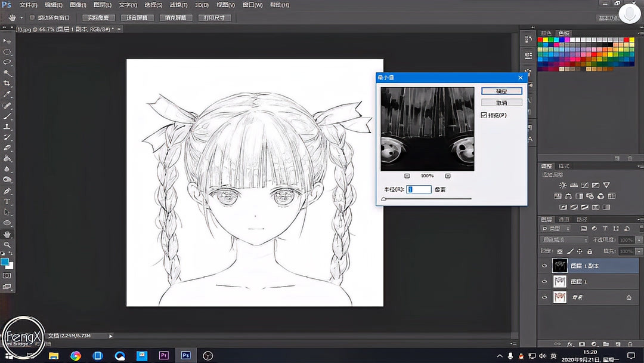Screen dimensions: 644x363
Task: Open the layer blend mode dropdown
Action: tap(564, 240)
